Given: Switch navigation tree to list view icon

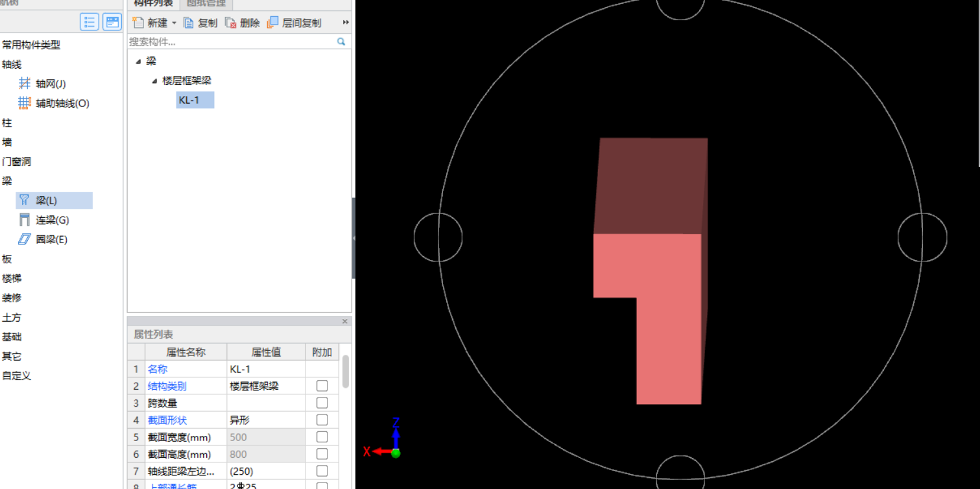Looking at the screenshot, I should (90, 22).
